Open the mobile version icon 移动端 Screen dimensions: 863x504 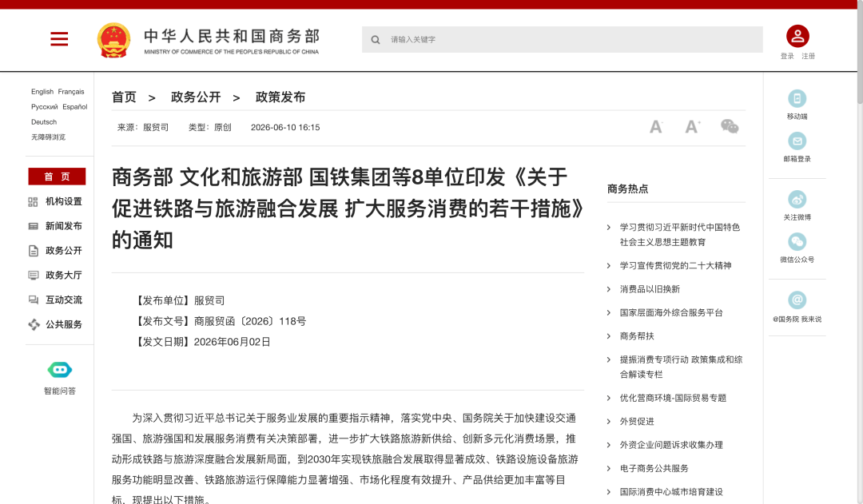797,98
